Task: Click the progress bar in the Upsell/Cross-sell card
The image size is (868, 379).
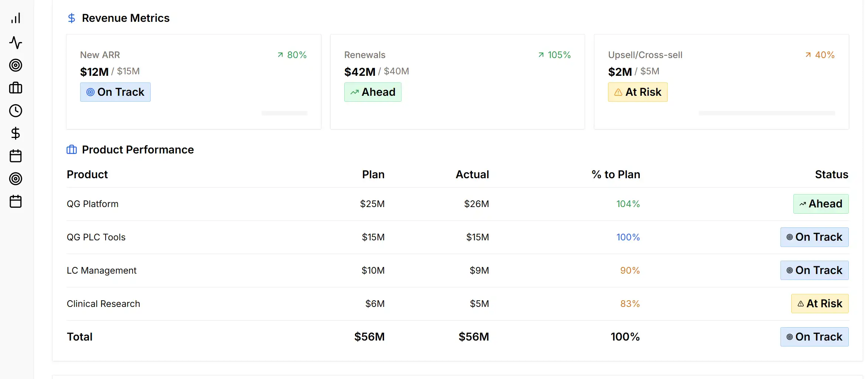Action: [x=766, y=113]
